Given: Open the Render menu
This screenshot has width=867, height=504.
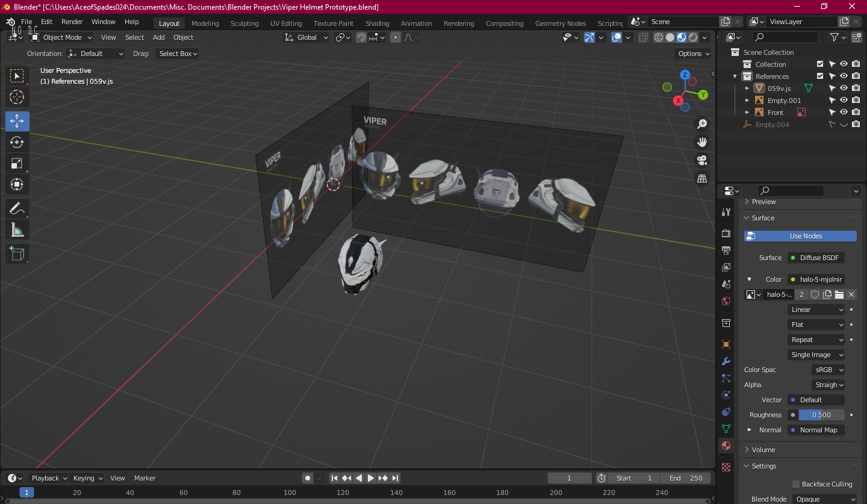Looking at the screenshot, I should pos(72,22).
